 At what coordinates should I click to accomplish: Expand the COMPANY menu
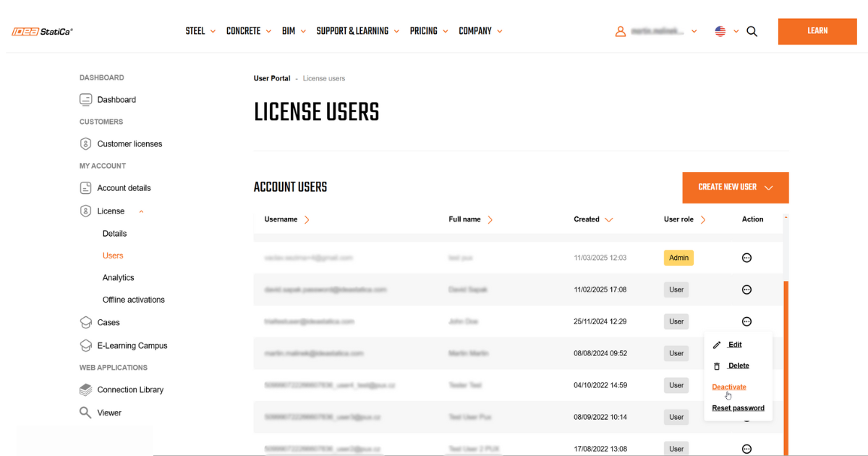[x=480, y=31]
